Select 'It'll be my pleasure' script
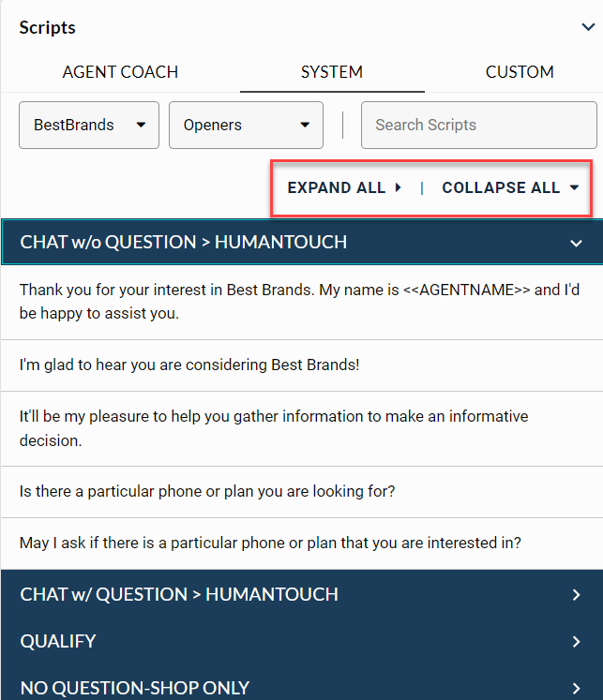 (x=274, y=427)
